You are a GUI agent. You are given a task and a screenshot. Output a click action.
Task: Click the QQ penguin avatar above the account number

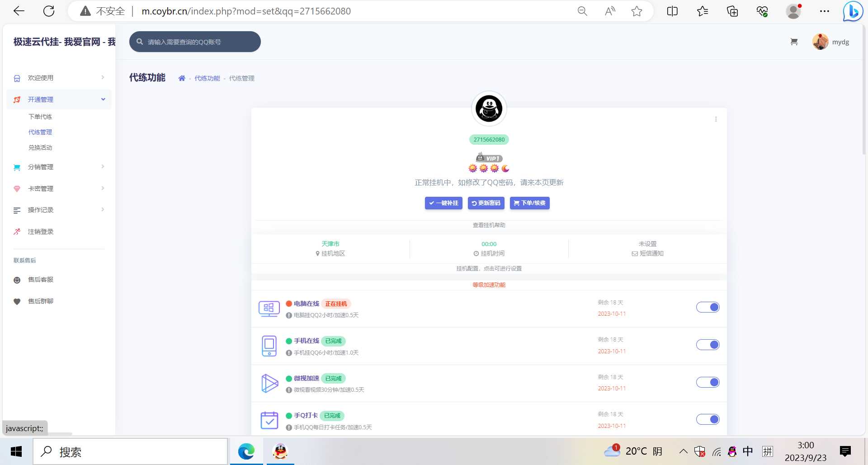point(489,108)
